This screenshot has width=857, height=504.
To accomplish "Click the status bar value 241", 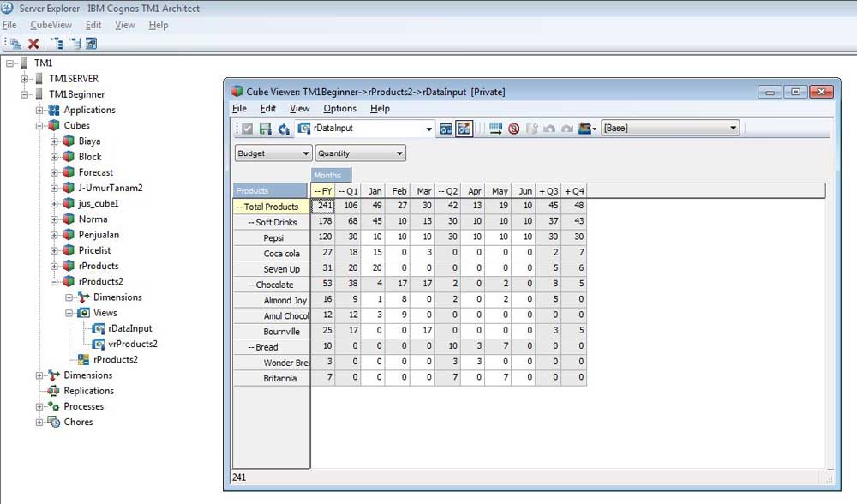I will click(x=239, y=477).
